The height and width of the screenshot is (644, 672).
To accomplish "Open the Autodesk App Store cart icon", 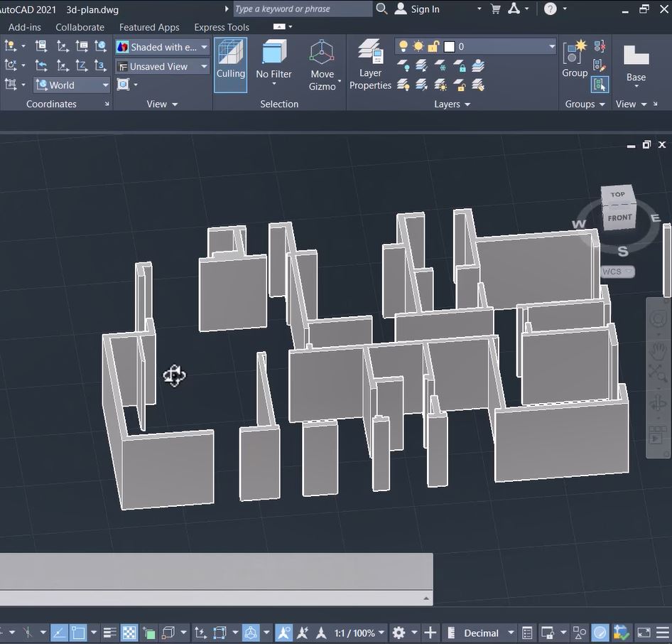I will pos(496,9).
